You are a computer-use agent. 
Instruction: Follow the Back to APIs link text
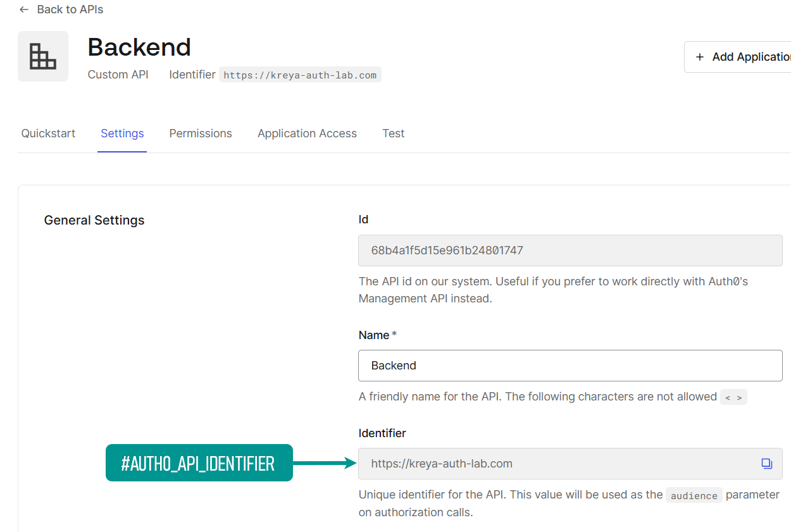(70, 9)
